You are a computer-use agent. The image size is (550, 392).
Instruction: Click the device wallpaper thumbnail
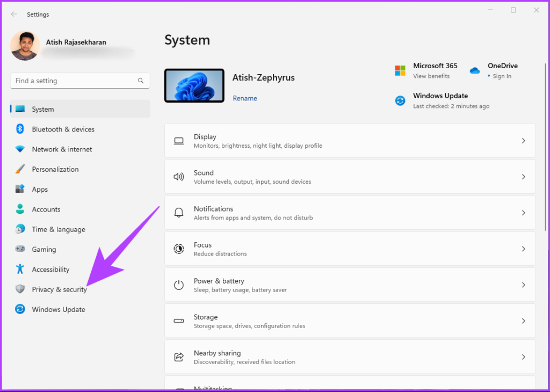pos(194,86)
